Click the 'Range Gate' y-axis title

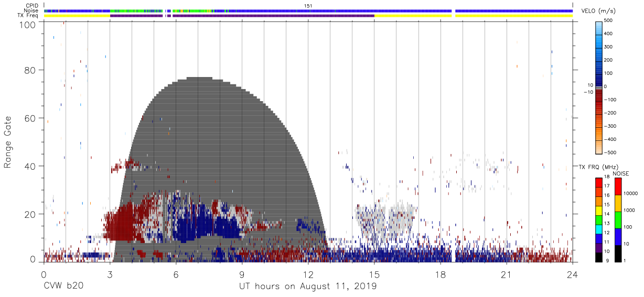click(x=8, y=142)
